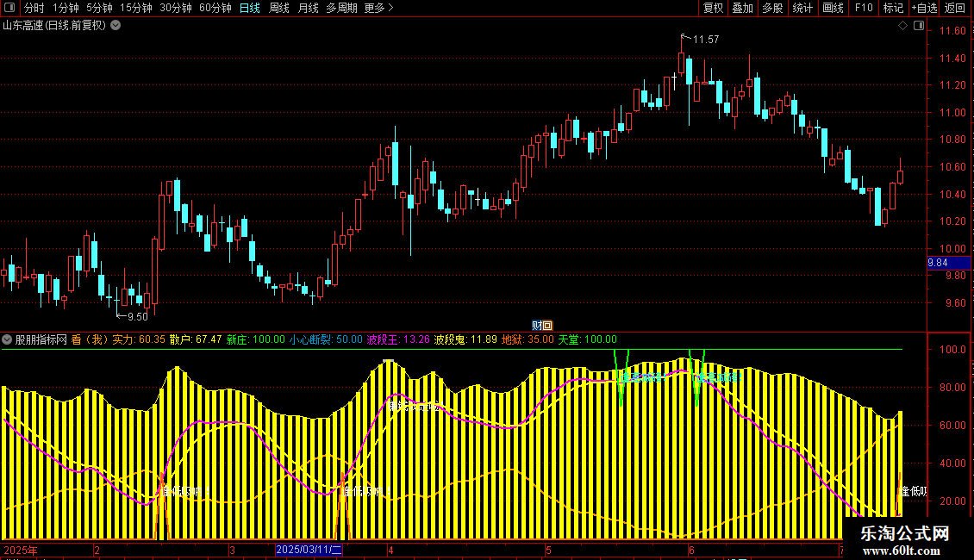Click the 叠加 overlay button
Viewport: 974px width, 560px height.
[742, 8]
